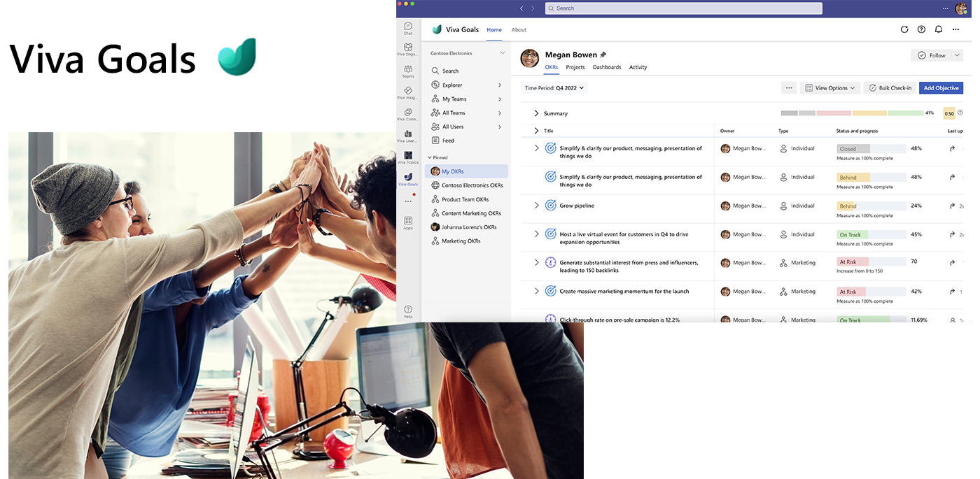
Task: Open Product Team OKRs pinned item
Action: [x=466, y=199]
